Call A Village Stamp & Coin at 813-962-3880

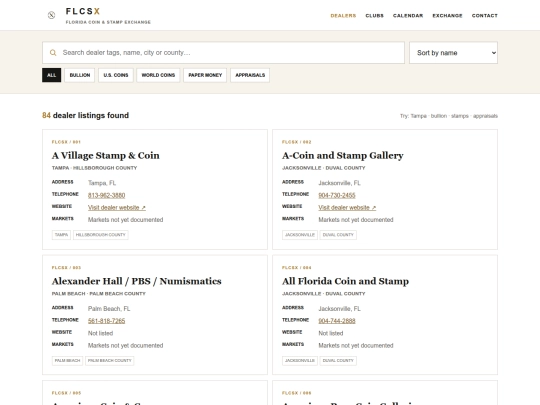click(x=106, y=195)
